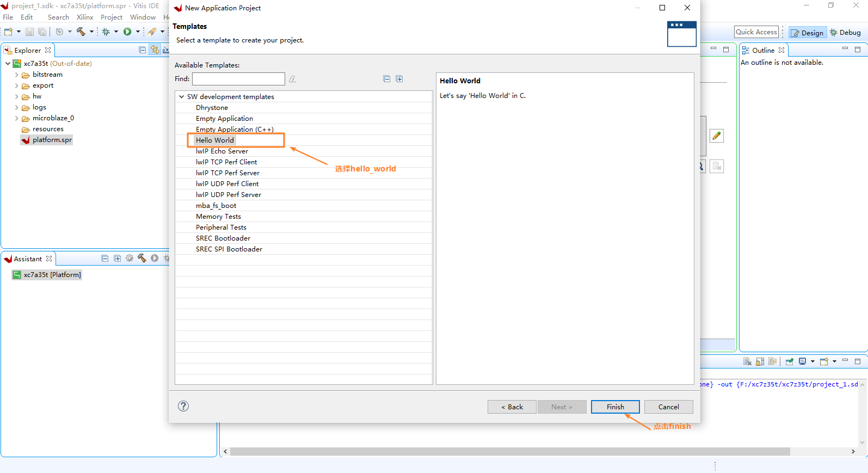Switch to the Design perspective

(808, 33)
